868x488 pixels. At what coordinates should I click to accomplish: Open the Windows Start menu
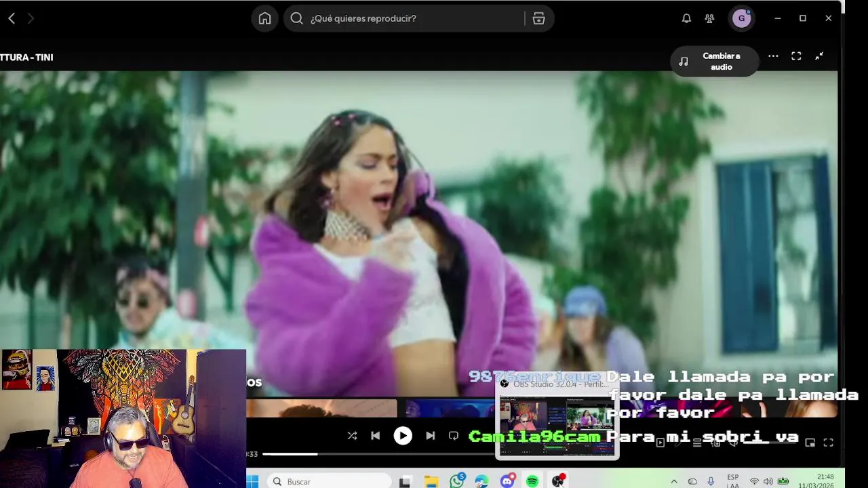point(252,481)
